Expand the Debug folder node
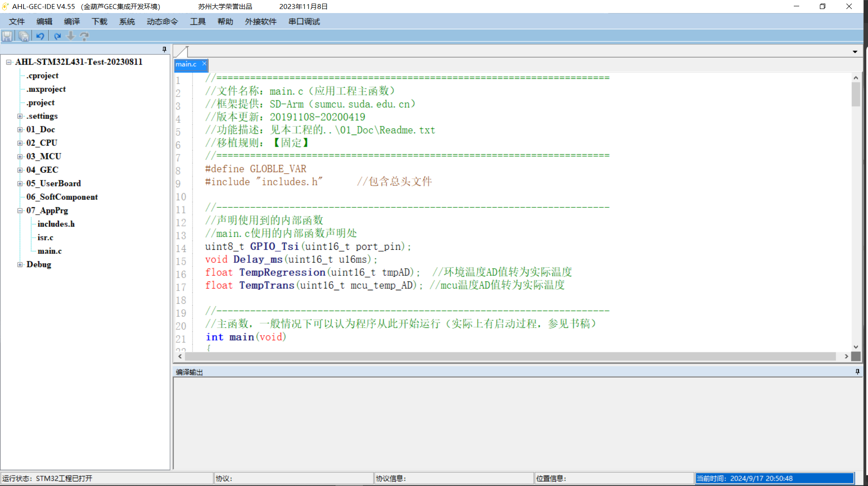This screenshot has height=486, width=868. [20, 265]
